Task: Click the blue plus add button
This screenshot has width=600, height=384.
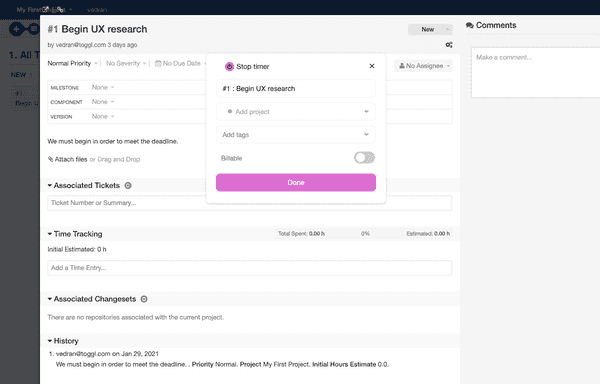Action: pyautogui.click(x=16, y=29)
